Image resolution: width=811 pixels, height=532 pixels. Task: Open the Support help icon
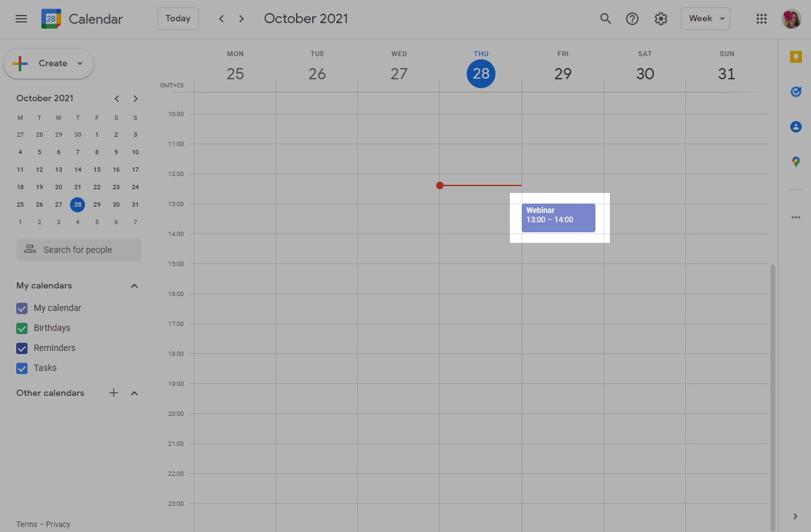point(632,19)
